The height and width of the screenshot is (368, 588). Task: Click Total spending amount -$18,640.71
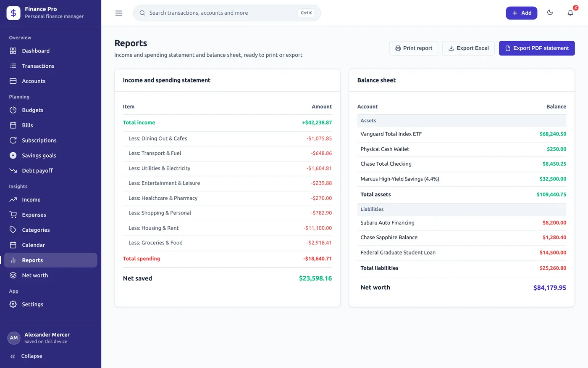[318, 259]
